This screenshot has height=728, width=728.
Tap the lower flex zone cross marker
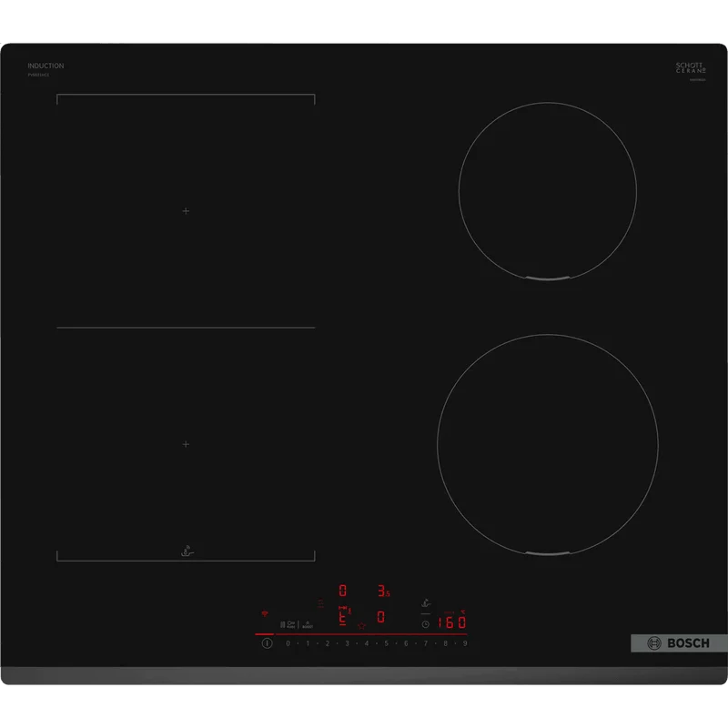pos(186,444)
